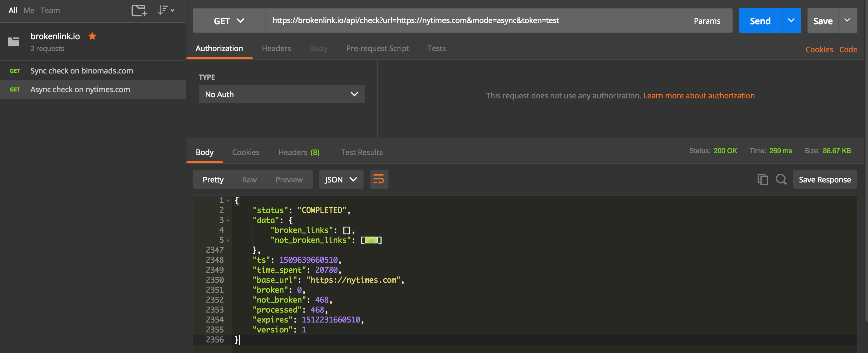Open the collection sort order icon

click(165, 11)
